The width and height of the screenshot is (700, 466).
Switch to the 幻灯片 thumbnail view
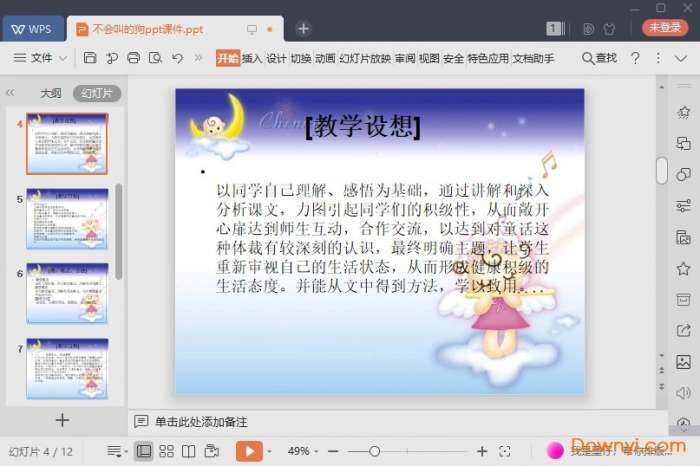click(97, 93)
